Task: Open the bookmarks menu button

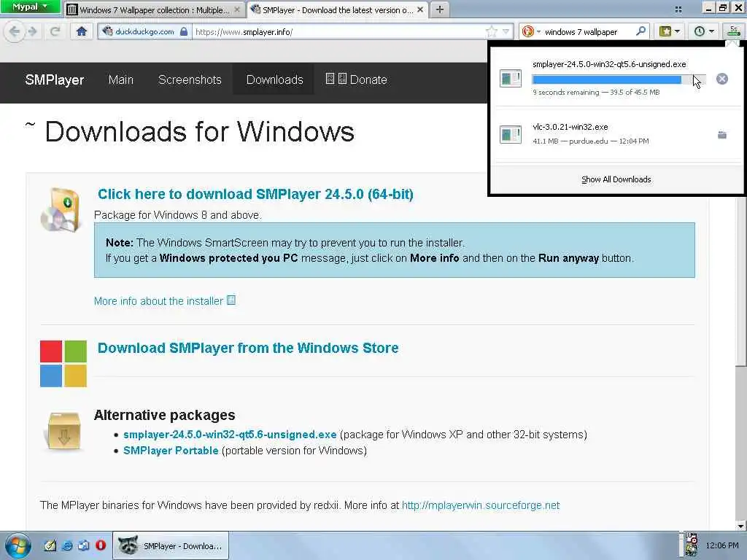Action: pyautogui.click(x=670, y=31)
